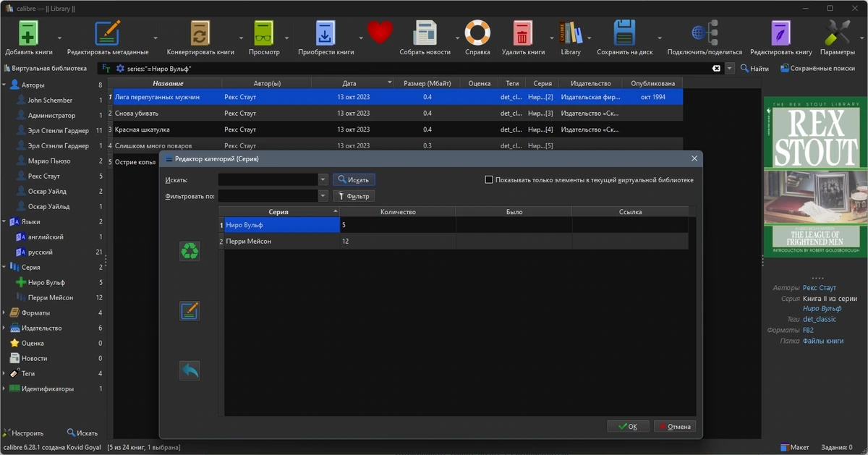The image size is (868, 455).
Task: Open Добавить книги toolbar icon
Action: pos(28,33)
